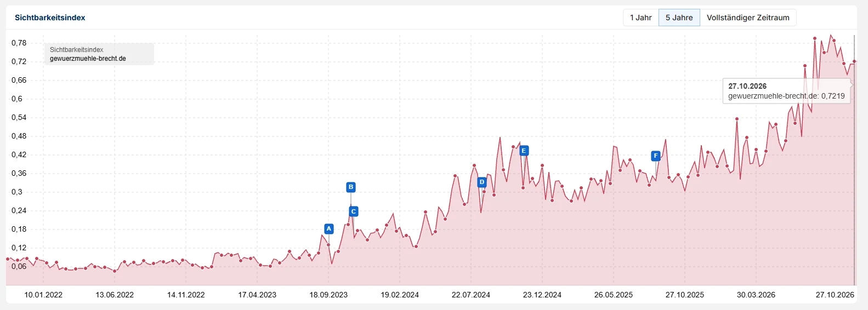The image size is (868, 310).
Task: Select event pin C on the graph
Action: [x=354, y=211]
